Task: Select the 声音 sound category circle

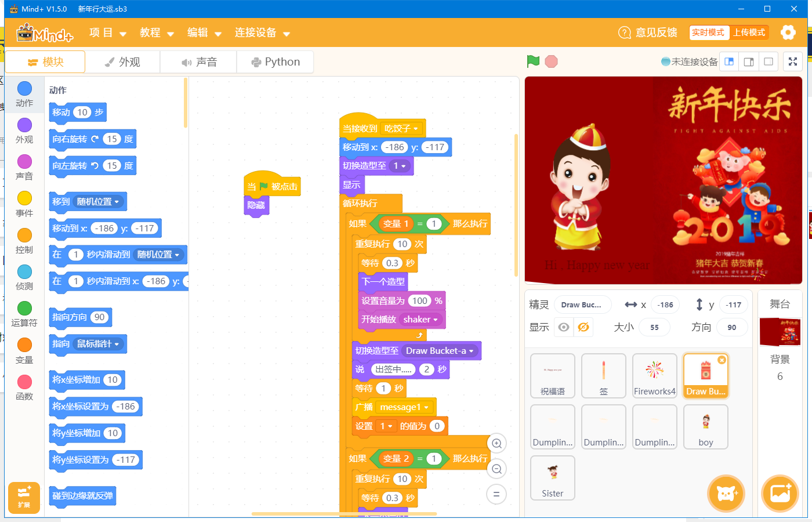Action: [24, 162]
